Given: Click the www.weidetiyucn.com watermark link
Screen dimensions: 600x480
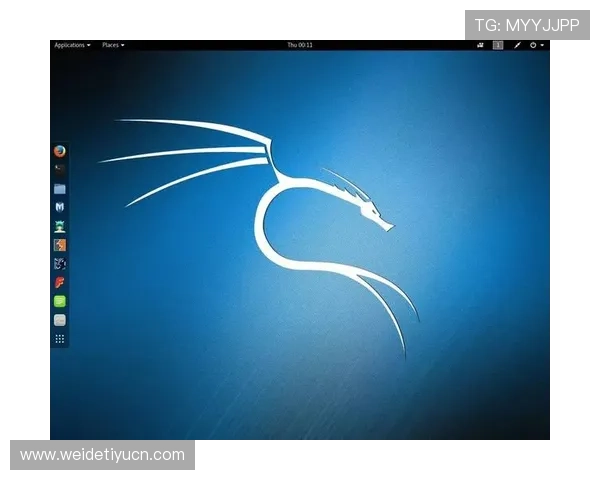Looking at the screenshot, I should pos(103,455).
